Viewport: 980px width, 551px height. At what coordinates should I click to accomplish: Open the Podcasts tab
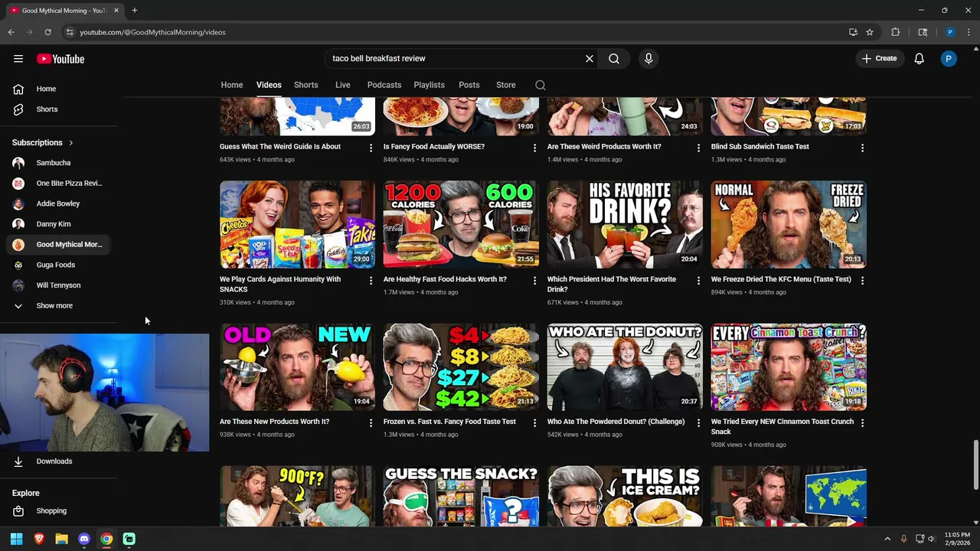(x=384, y=85)
